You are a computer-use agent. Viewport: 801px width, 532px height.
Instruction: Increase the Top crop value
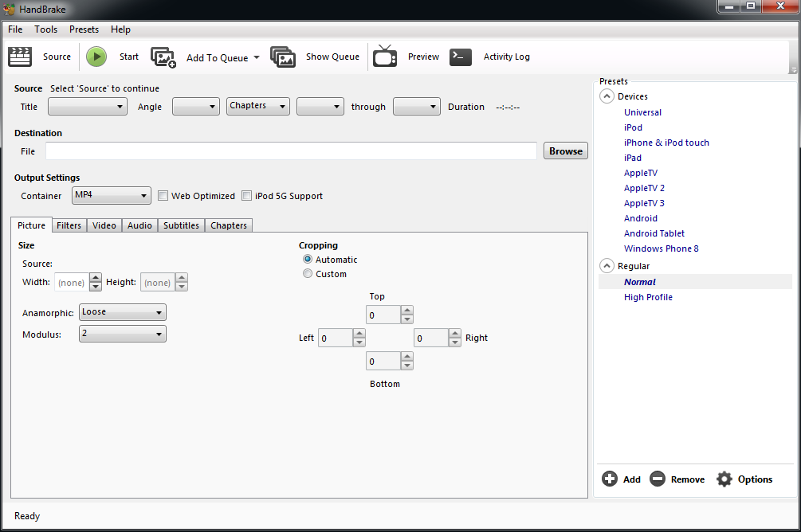[407, 310]
